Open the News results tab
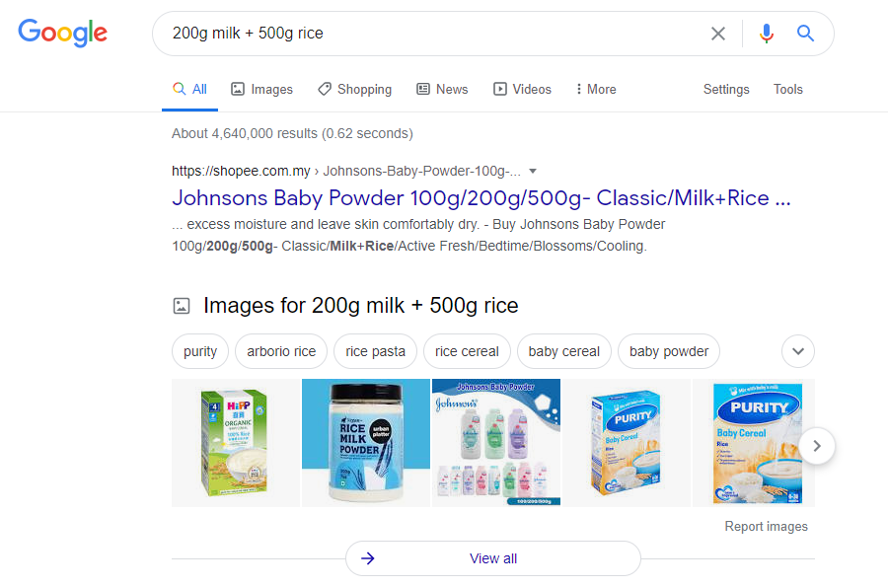The height and width of the screenshot is (588, 888). tap(442, 89)
